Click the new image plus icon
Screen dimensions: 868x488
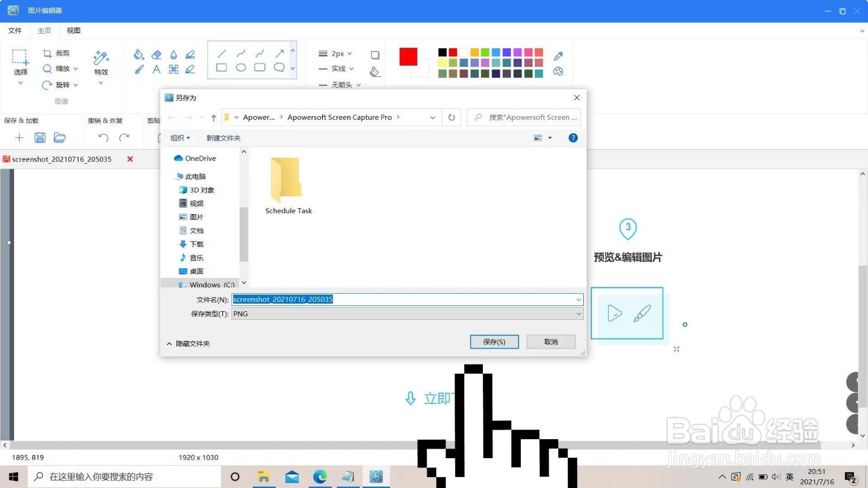(x=19, y=138)
